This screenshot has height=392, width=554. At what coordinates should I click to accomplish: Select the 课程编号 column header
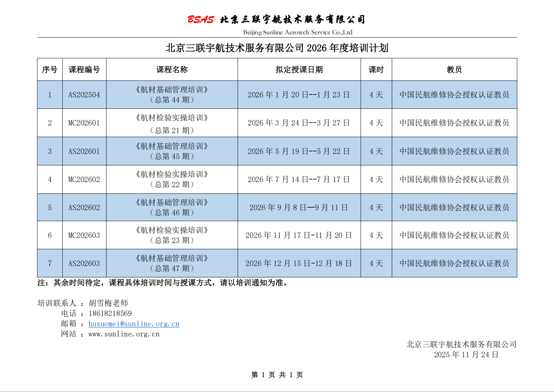[x=84, y=69]
